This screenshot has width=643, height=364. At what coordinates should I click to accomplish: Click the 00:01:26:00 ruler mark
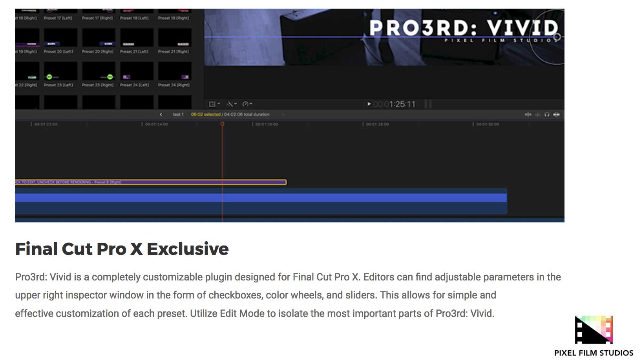coord(267,124)
